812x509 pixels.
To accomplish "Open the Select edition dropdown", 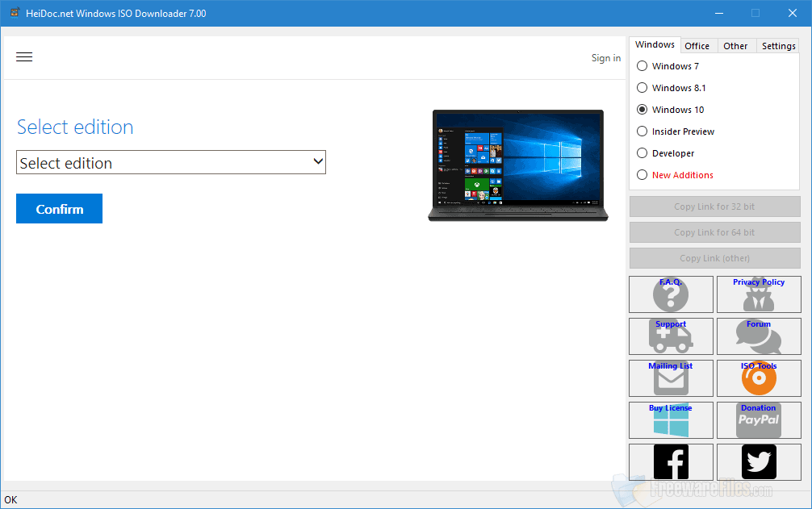I will [x=170, y=162].
